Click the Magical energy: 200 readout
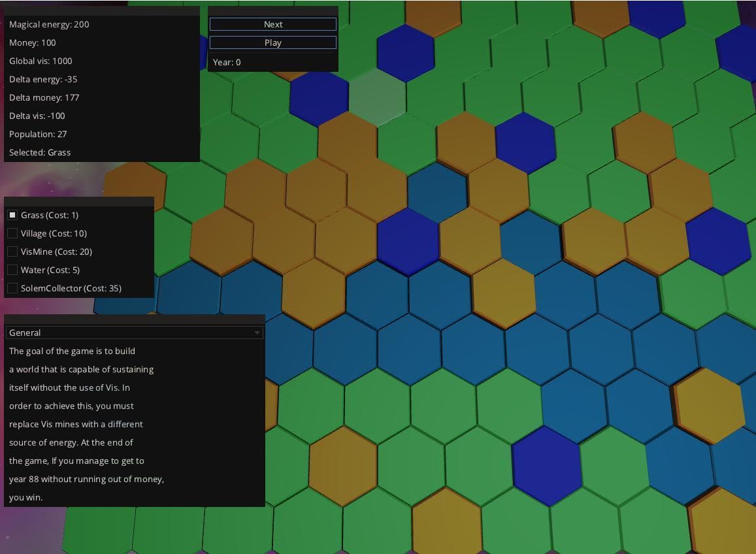756x554 pixels. click(49, 25)
